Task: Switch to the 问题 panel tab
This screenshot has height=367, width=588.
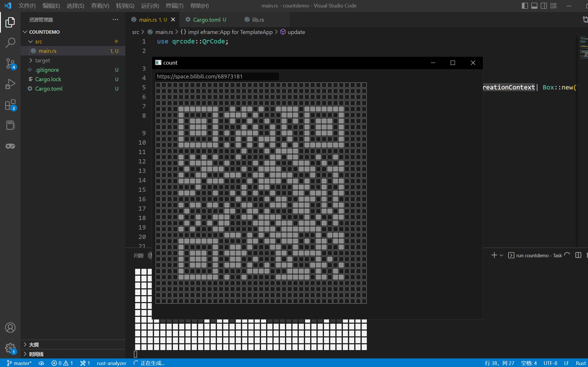Action: (x=138, y=255)
